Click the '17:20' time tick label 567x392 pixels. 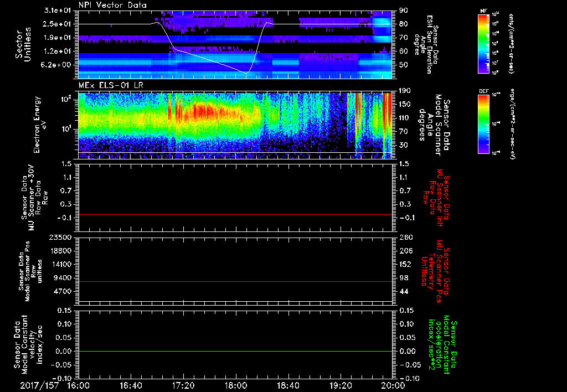[x=183, y=385]
